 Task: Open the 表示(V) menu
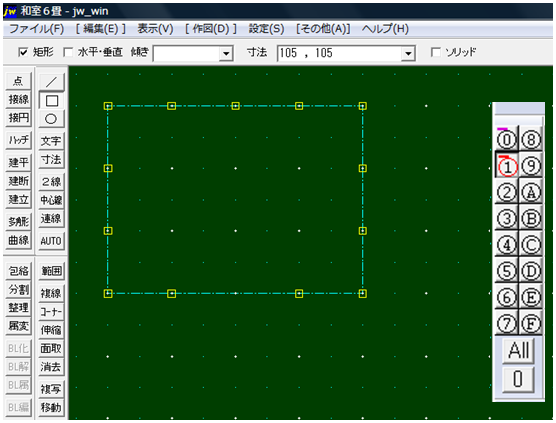155,29
